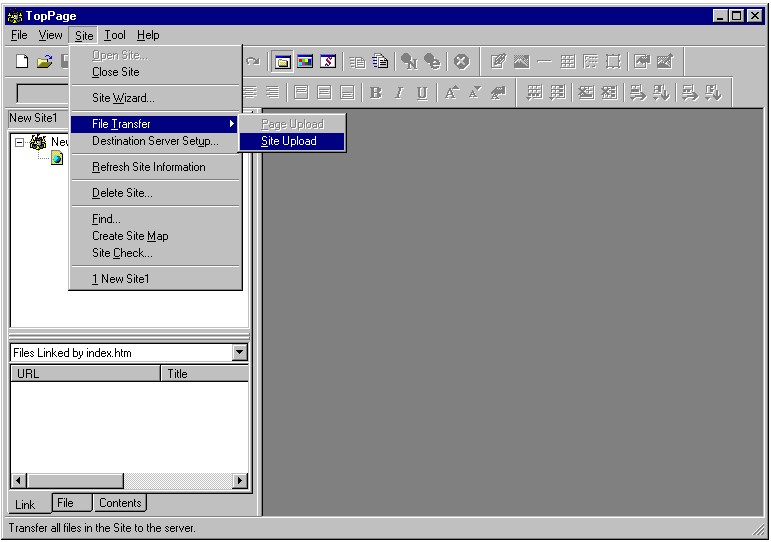
Task: Click the horizontal scrollbar thumb in link list
Action: coord(75,481)
